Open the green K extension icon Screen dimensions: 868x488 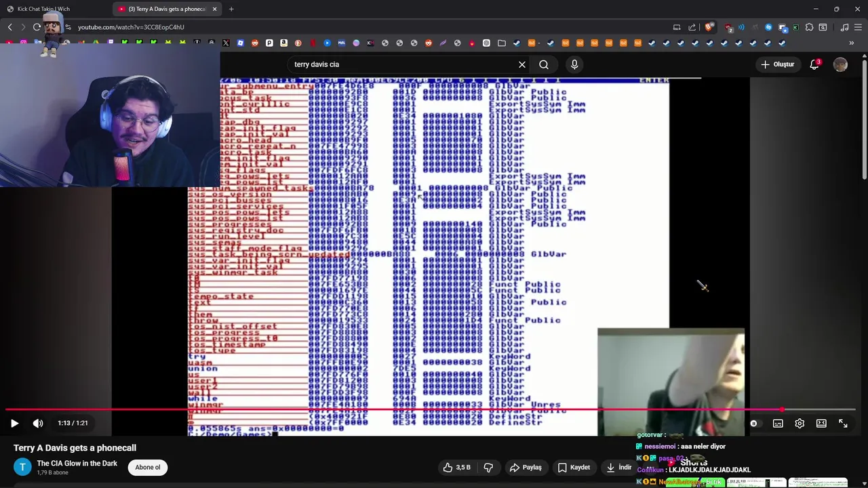(x=795, y=27)
